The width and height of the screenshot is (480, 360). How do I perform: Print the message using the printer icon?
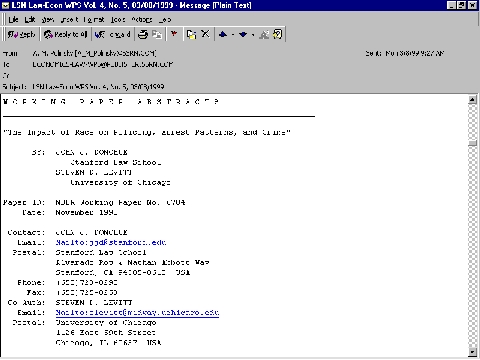(x=143, y=34)
